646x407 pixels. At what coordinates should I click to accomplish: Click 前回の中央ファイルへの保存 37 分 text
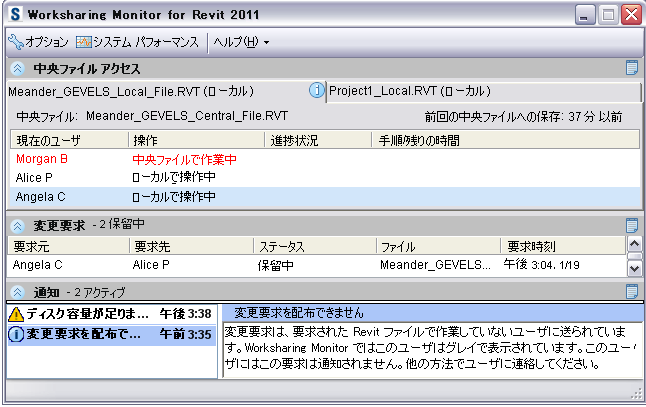523,117
